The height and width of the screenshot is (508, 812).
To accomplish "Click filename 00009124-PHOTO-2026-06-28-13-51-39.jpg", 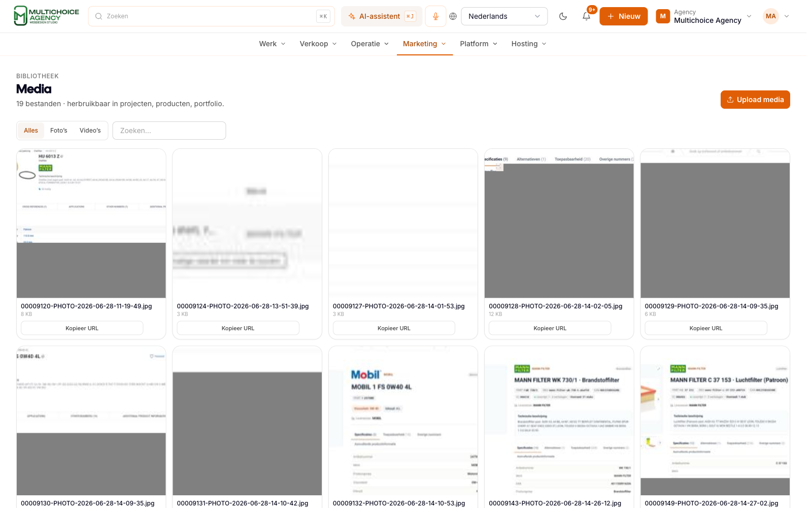I will [x=243, y=306].
